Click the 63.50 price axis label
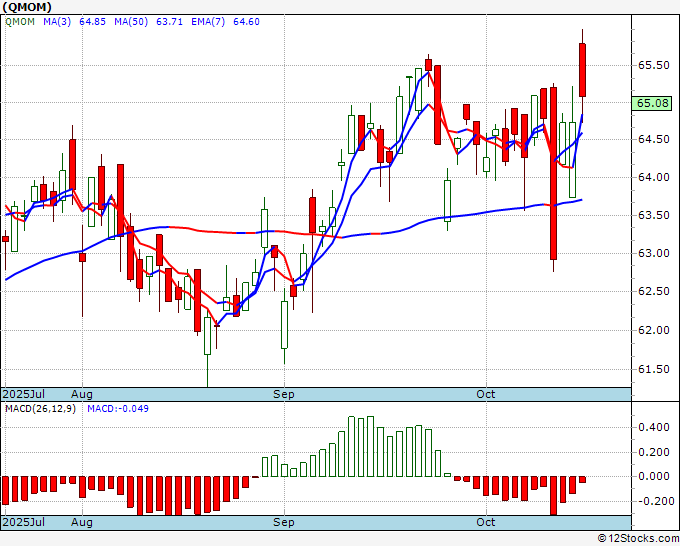The height and width of the screenshot is (546, 680). [654, 215]
